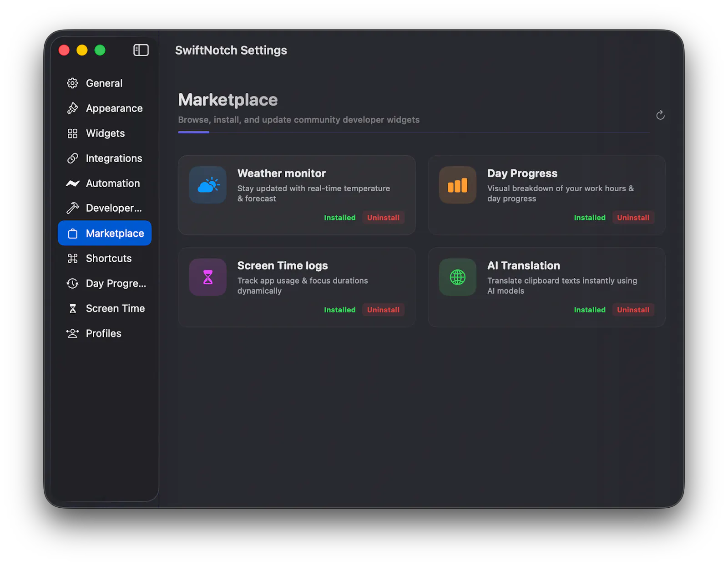The height and width of the screenshot is (566, 728).
Task: Close the window with red button
Action: point(64,50)
